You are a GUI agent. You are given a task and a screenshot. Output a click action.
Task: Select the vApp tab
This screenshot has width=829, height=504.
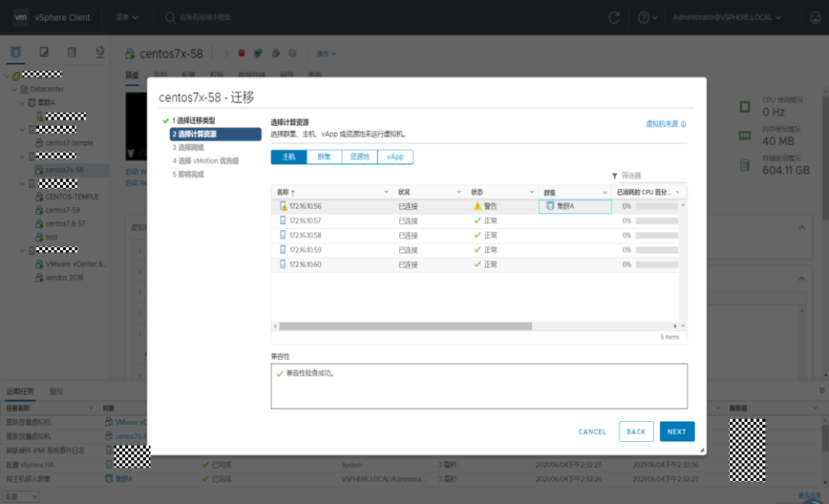point(395,157)
